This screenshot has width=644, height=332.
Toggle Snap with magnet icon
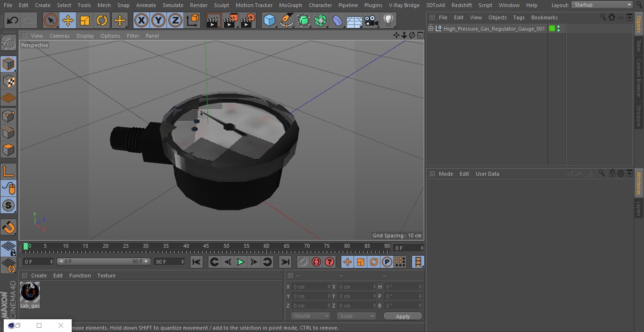pos(8,227)
